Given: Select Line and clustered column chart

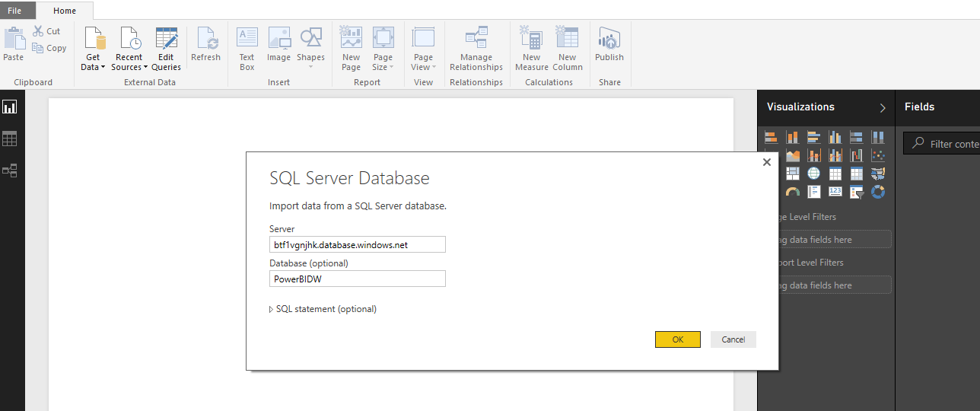Looking at the screenshot, I should tap(835, 155).
